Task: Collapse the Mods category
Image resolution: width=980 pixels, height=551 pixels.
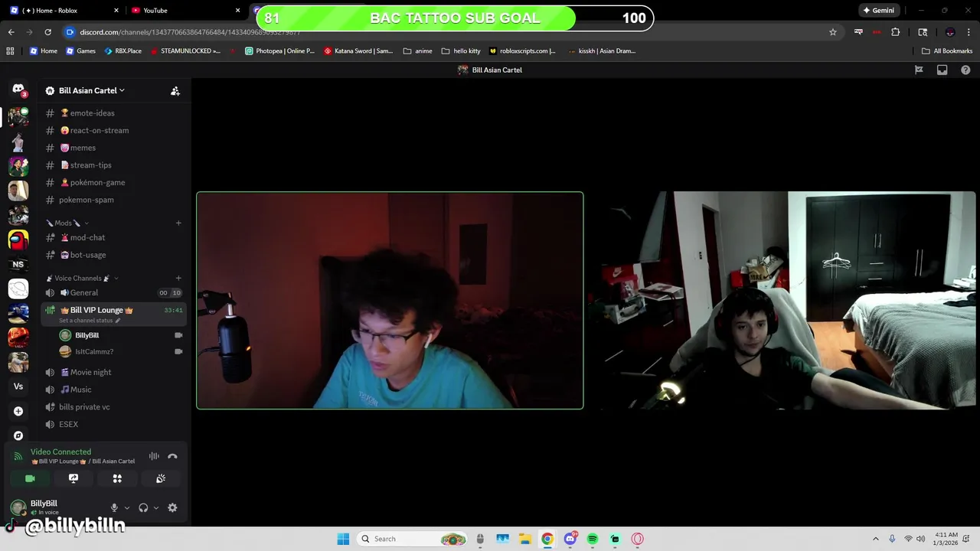Action: (66, 223)
